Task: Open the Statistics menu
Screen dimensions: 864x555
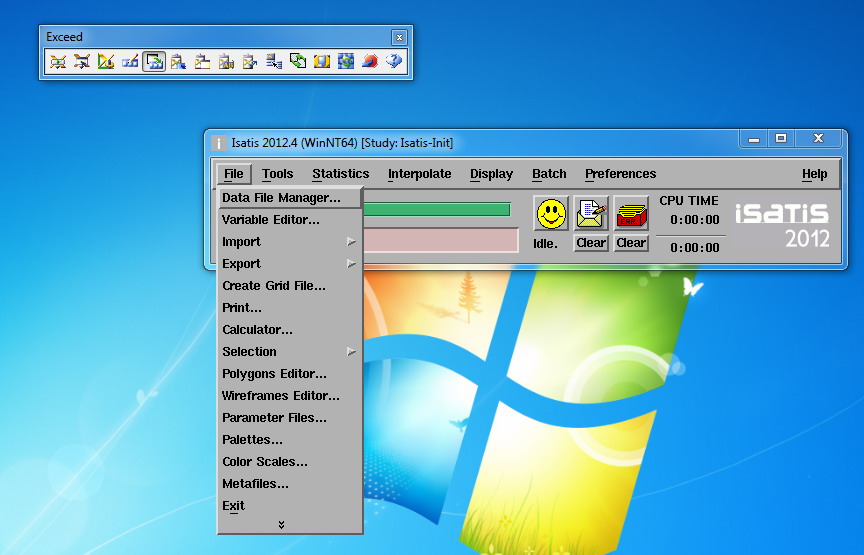Action: (341, 174)
